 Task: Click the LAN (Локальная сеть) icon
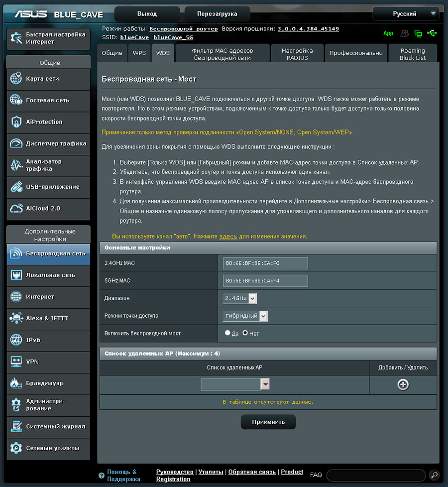(x=16, y=275)
